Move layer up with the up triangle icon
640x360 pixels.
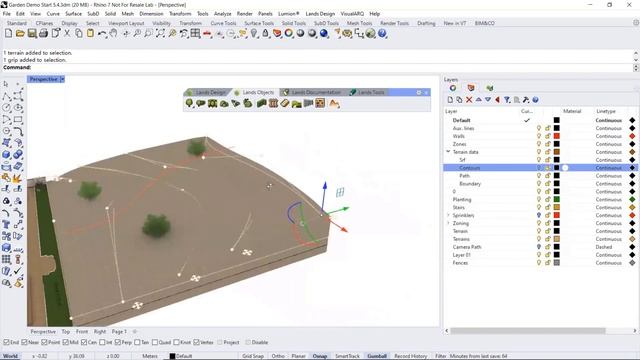coord(478,100)
